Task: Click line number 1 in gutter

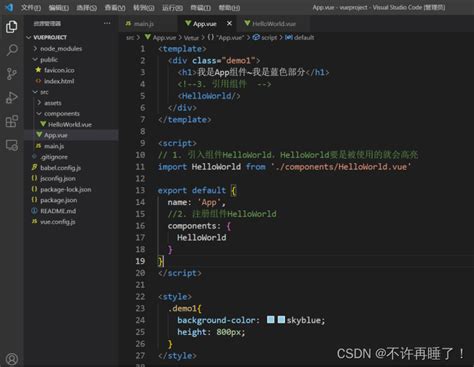Action: pyautogui.click(x=143, y=49)
